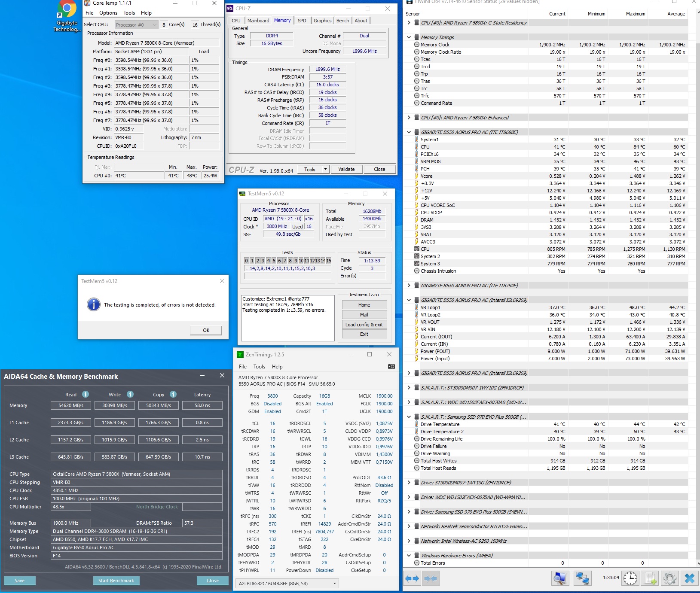Image resolution: width=700 pixels, height=593 pixels.
Task: Toggle TestMem5 test number 15 box
Action: click(329, 261)
